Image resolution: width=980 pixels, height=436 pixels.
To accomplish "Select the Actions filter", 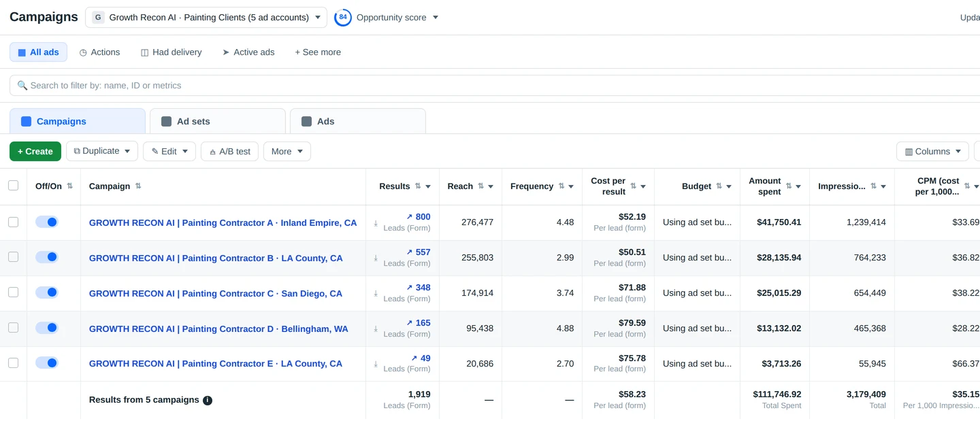I will coord(99,52).
